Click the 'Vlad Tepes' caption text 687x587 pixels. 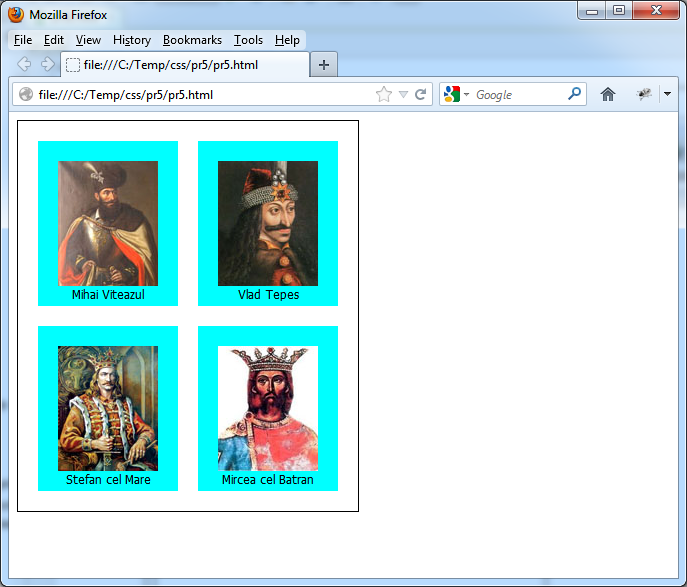point(269,294)
